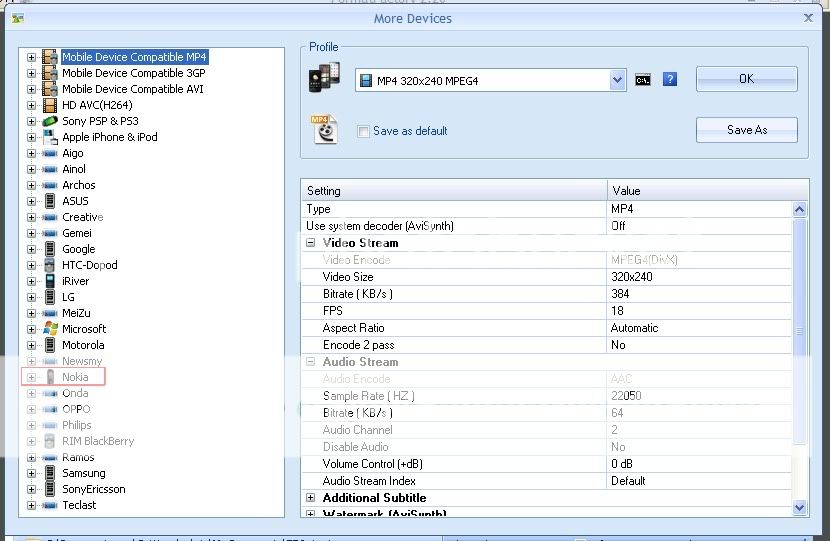Expand the Mobile Device Compatible 3GP node
Image resolution: width=830 pixels, height=541 pixels.
coord(31,73)
